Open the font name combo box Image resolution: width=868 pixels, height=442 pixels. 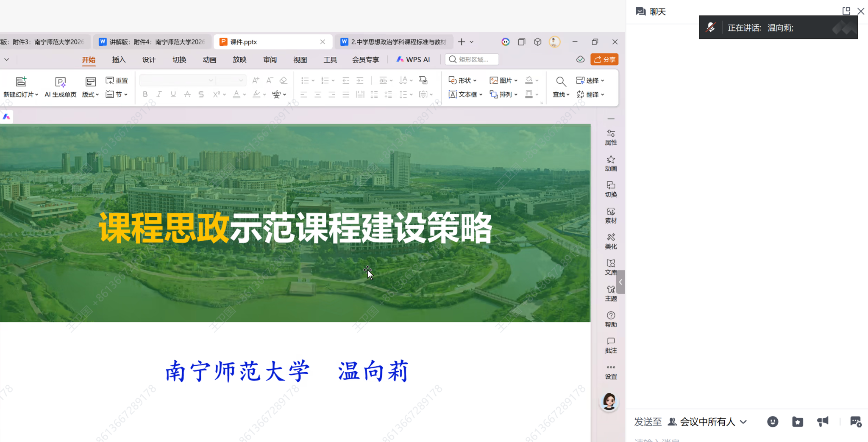(x=177, y=80)
